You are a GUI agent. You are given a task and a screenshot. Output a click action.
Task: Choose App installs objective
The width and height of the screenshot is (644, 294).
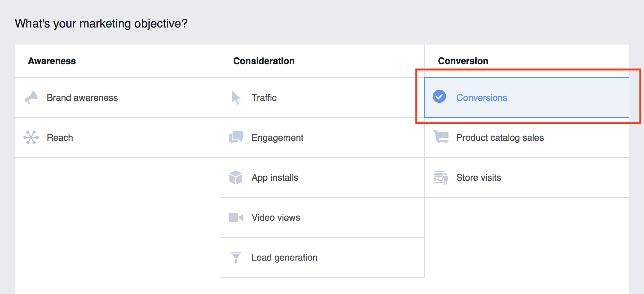click(275, 177)
